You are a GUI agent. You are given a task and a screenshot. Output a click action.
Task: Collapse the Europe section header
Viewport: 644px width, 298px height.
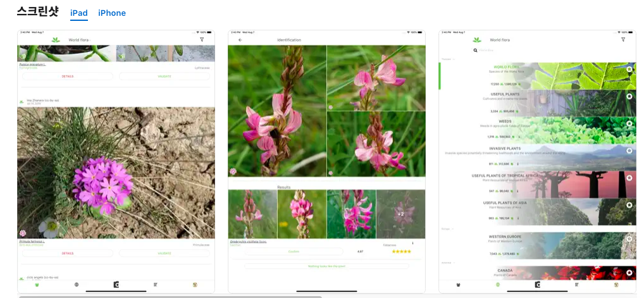pyautogui.click(x=448, y=228)
